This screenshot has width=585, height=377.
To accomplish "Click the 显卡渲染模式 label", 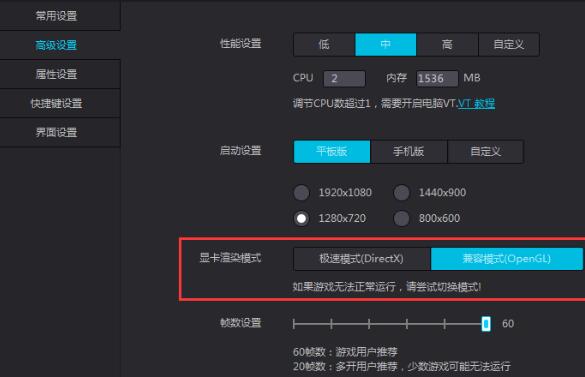I will (x=230, y=258).
